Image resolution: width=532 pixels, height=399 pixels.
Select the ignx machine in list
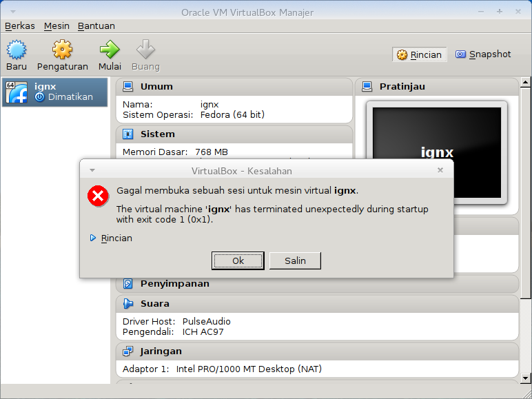click(x=54, y=92)
